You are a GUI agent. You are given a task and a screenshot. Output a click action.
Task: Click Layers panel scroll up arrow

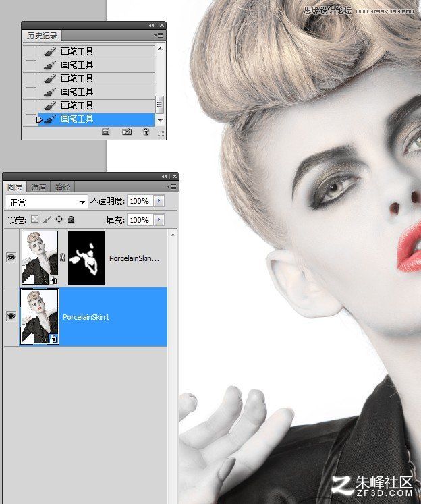point(173,235)
